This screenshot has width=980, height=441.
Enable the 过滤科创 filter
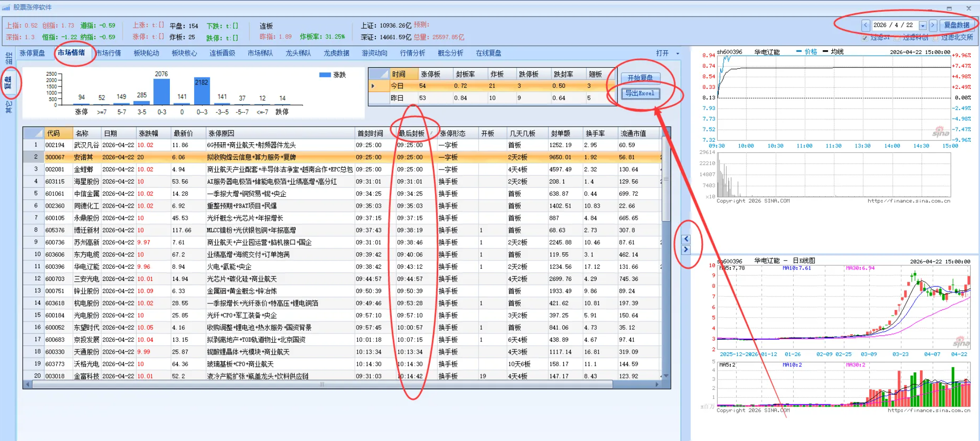point(896,38)
